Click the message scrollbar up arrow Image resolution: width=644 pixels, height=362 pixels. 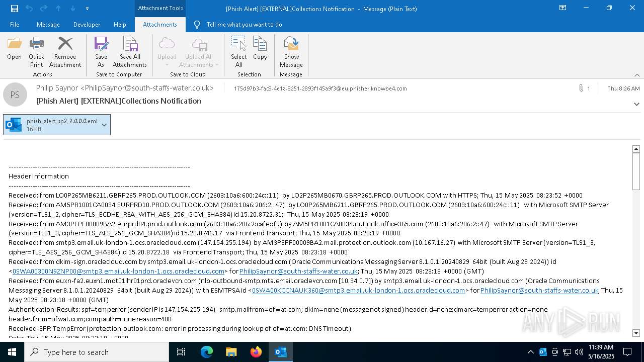click(636, 149)
